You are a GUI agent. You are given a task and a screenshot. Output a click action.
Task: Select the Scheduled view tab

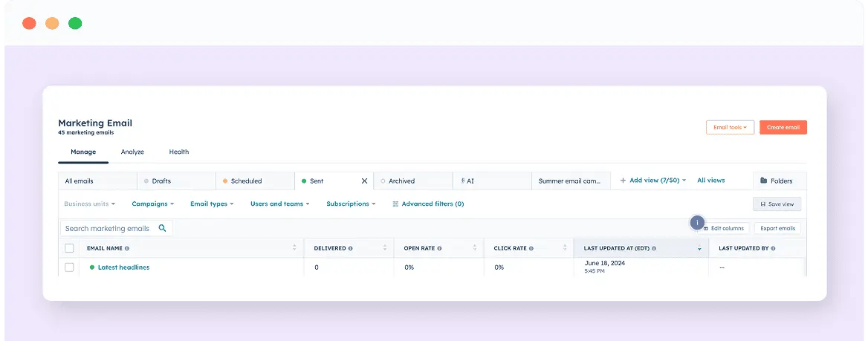[x=255, y=181]
